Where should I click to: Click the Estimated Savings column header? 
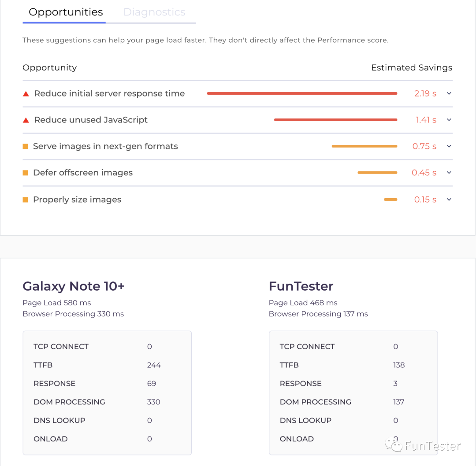tap(412, 68)
